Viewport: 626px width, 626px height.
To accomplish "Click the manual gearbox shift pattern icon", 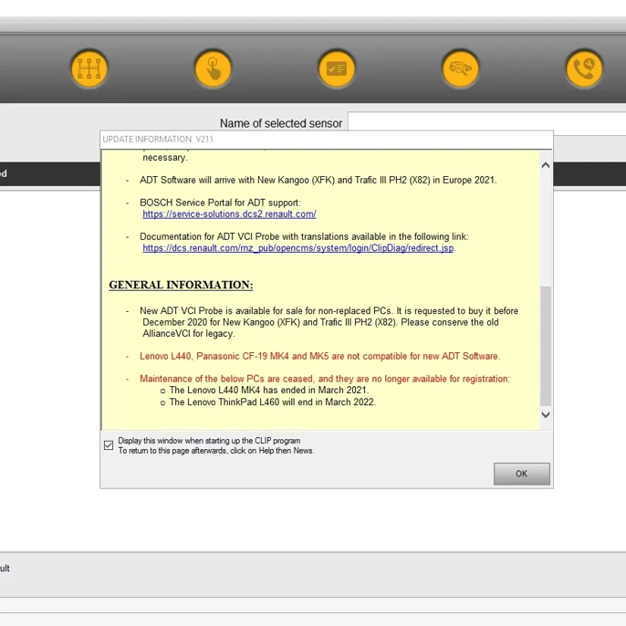I will pyautogui.click(x=89, y=69).
